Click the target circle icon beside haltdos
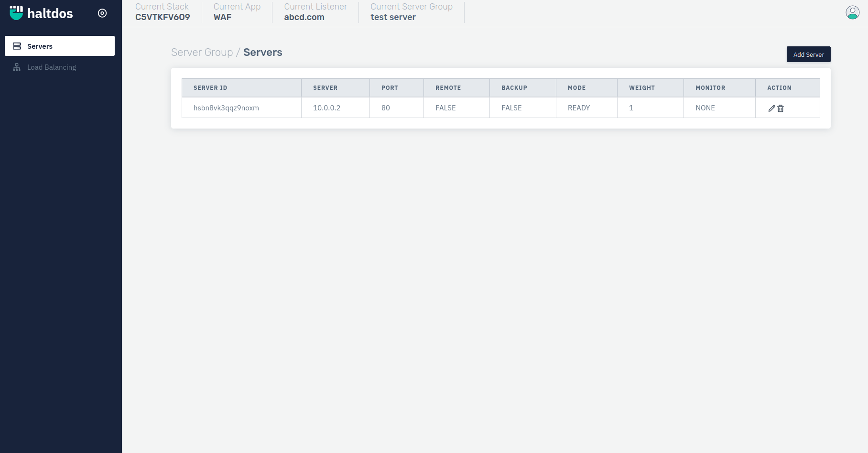This screenshot has height=453, width=868. pos(102,13)
